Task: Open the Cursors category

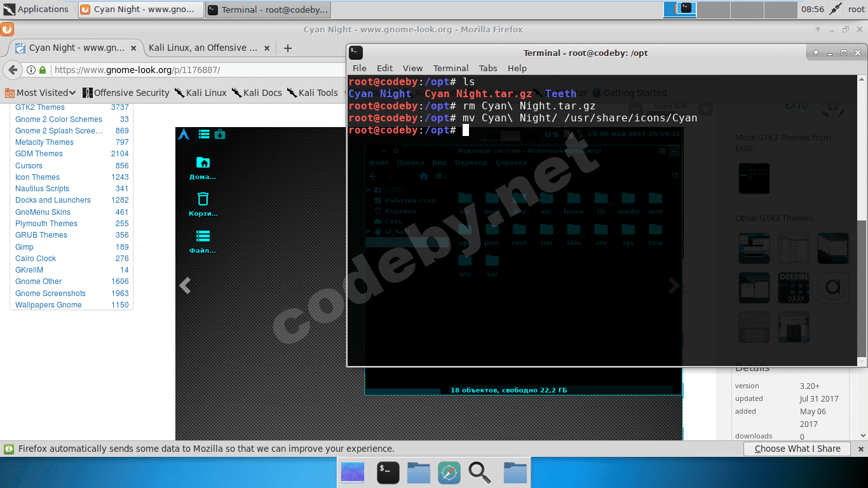Action: tap(29, 166)
